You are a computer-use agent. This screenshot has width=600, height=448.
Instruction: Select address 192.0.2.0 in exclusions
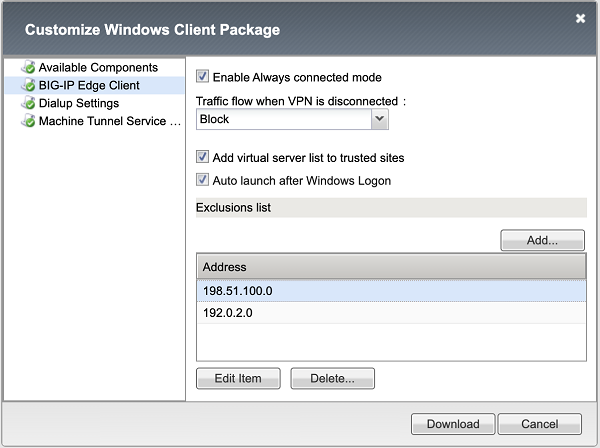coord(391,313)
